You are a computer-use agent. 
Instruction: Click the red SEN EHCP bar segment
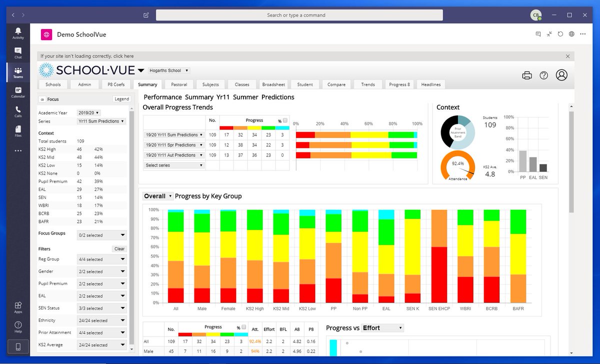[439, 274]
